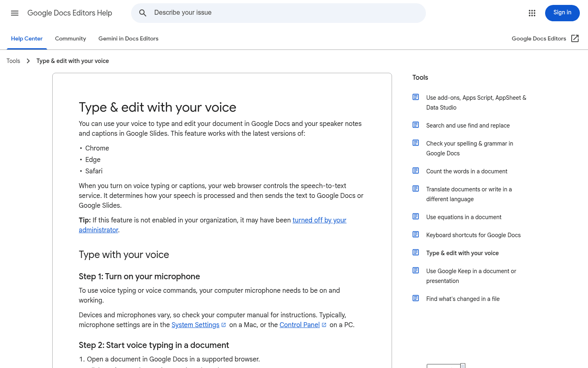Click the article icon for Use Google Keep
Image resolution: width=588 pixels, height=368 pixels.
pyautogui.click(x=416, y=270)
